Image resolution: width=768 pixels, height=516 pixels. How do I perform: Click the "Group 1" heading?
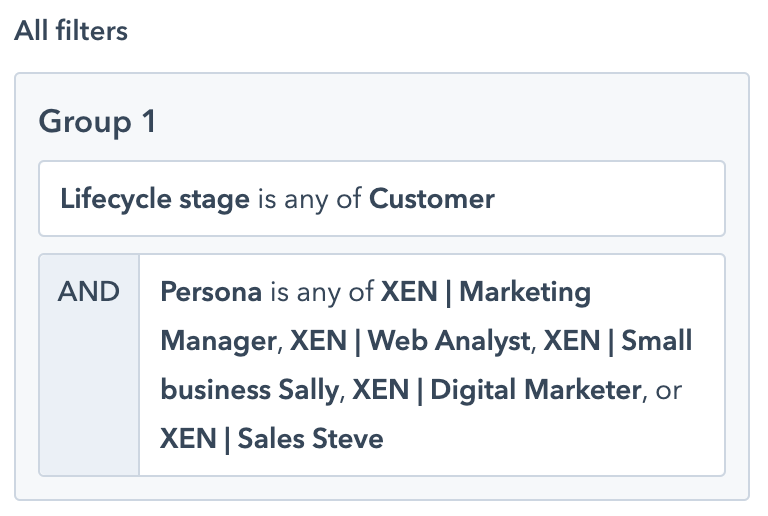[97, 122]
